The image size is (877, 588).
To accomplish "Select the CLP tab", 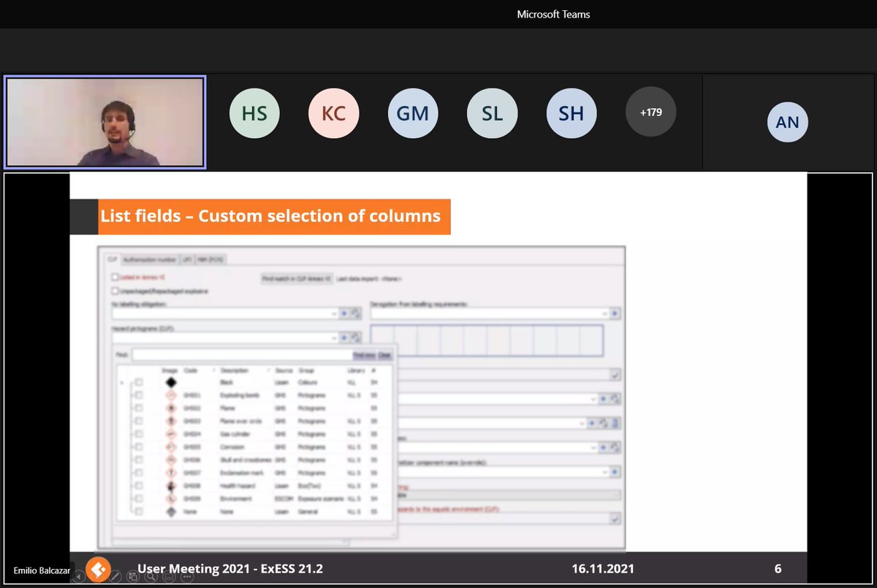I will pyautogui.click(x=110, y=259).
